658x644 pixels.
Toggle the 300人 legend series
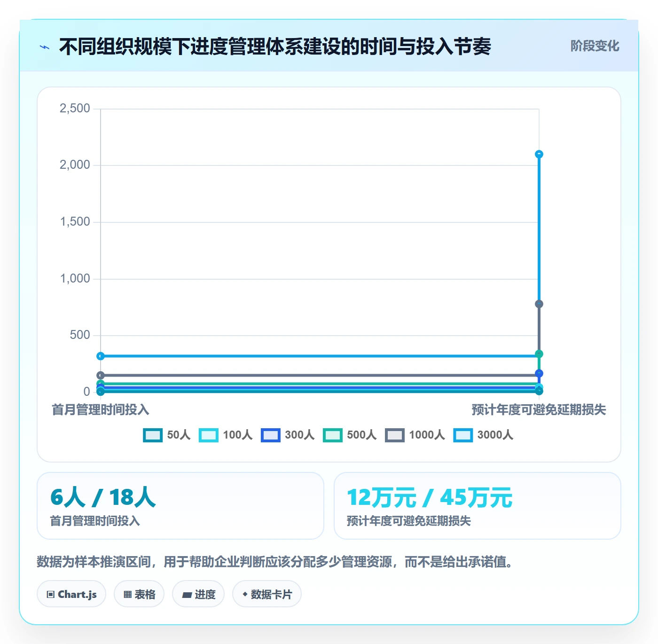[288, 435]
